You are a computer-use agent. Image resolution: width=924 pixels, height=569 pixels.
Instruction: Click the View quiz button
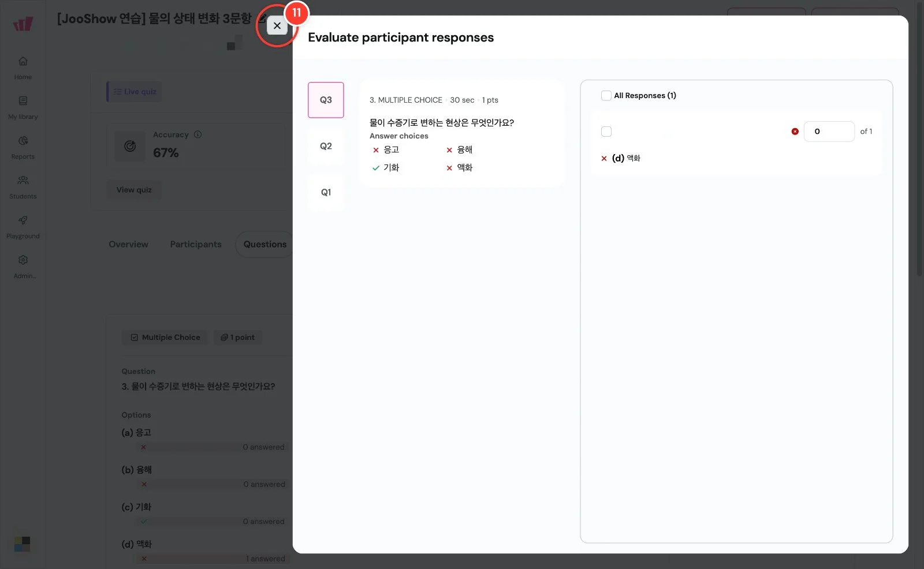pos(134,190)
